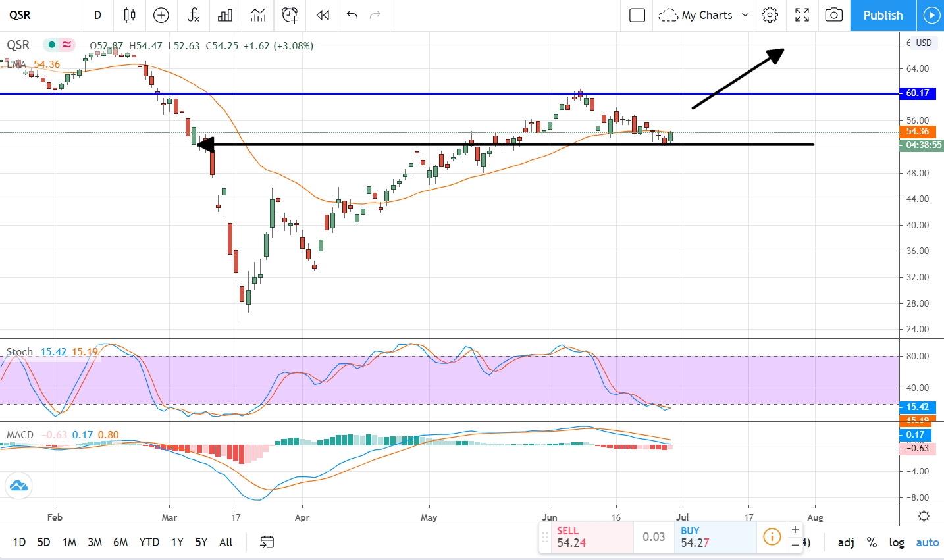Click the blue Publish button
944x560 pixels.
pyautogui.click(x=883, y=15)
